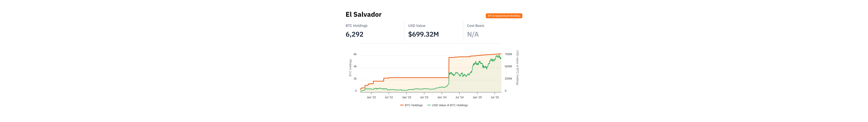Click the N/A cost basis value

pos(473,34)
